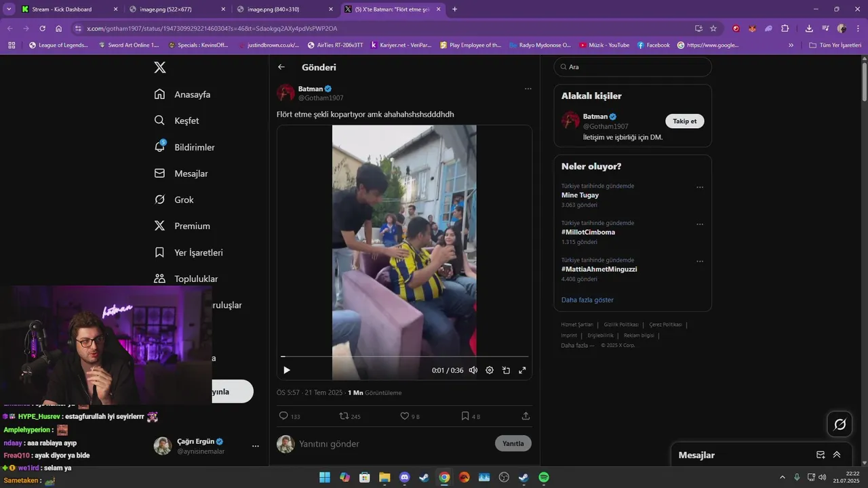The height and width of the screenshot is (488, 868).
Task: Click the browser home button
Action: [59, 28]
